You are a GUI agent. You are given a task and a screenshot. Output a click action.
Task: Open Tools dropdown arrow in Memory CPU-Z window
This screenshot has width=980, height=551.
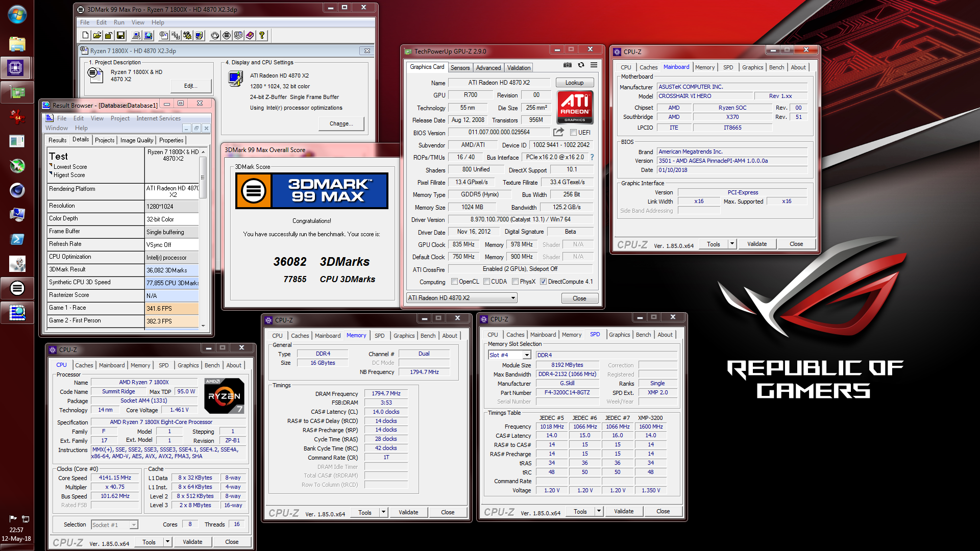[383, 512]
